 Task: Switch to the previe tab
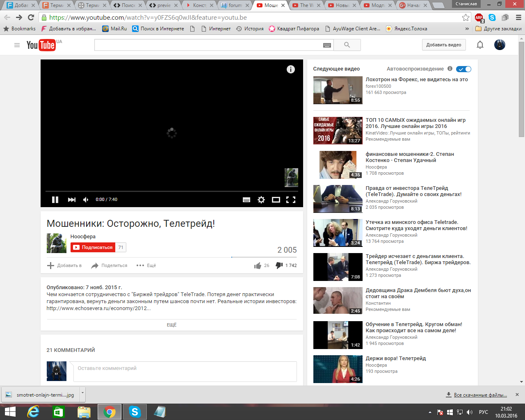[164, 5]
